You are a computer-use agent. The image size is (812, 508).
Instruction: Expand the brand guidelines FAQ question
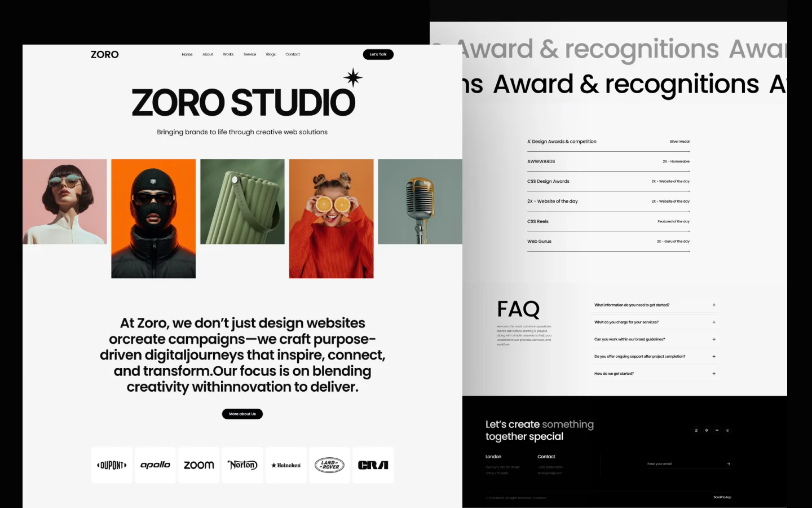coord(713,339)
